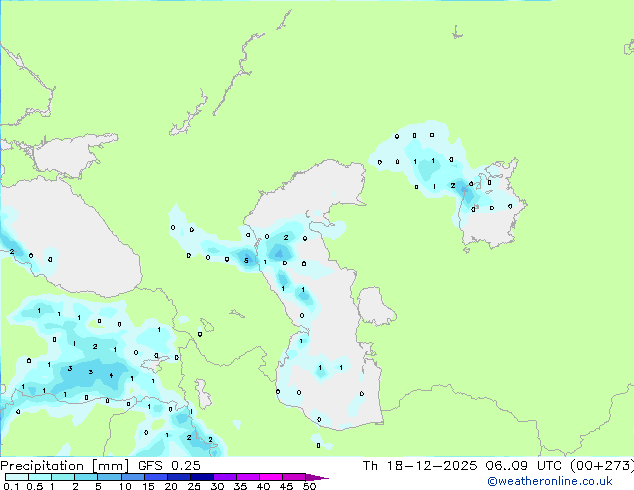Pick the 15–20 mm legend swatch
The width and height of the screenshot is (634, 490).
[155, 477]
